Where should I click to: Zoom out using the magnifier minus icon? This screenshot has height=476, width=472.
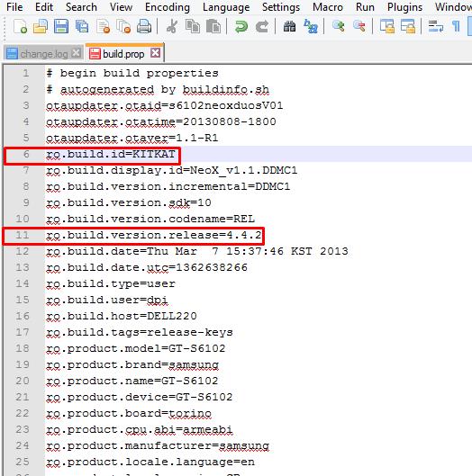coord(359,26)
